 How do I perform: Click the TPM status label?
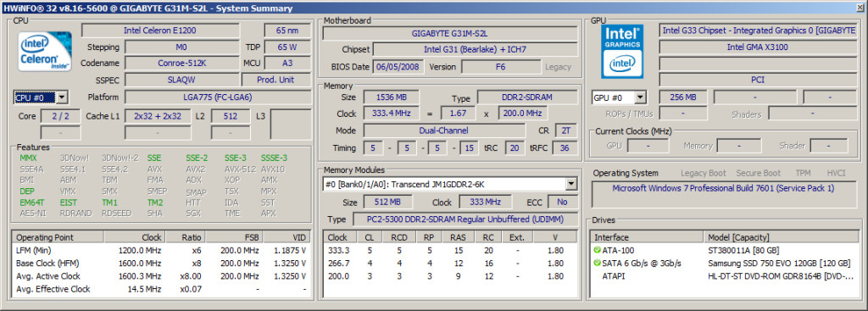[803, 173]
